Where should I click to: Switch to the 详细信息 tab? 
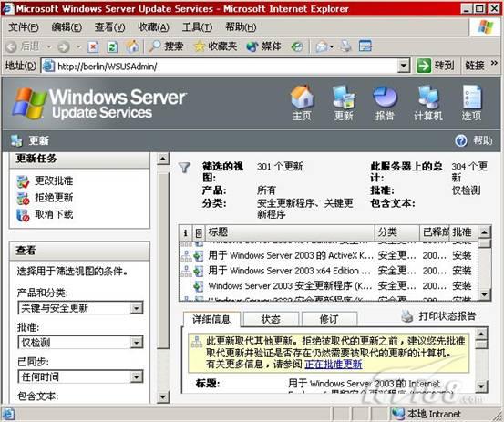tap(211, 319)
